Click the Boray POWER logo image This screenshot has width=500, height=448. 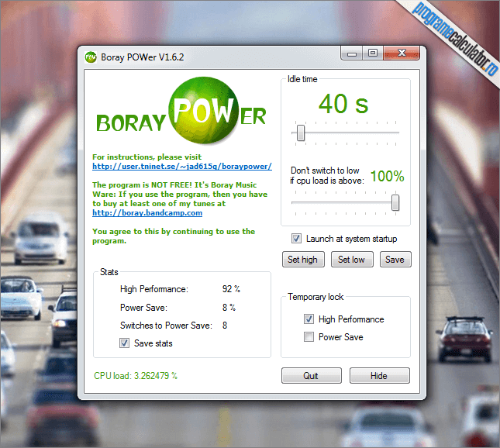tap(181, 112)
